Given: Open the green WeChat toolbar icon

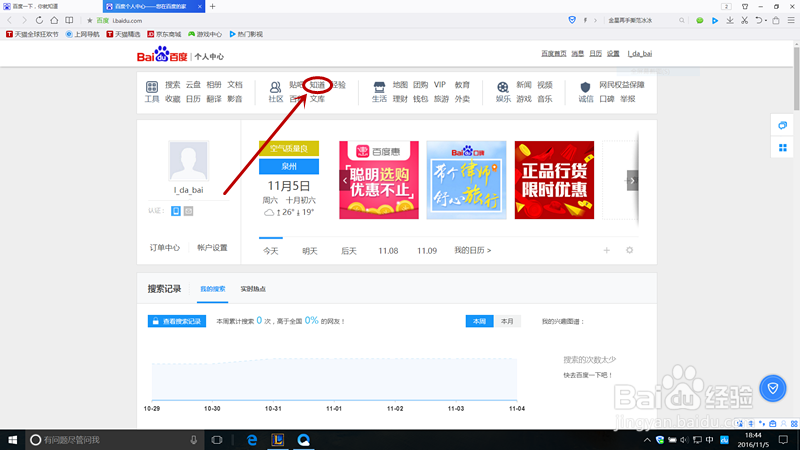Looking at the screenshot, I should click(699, 20).
